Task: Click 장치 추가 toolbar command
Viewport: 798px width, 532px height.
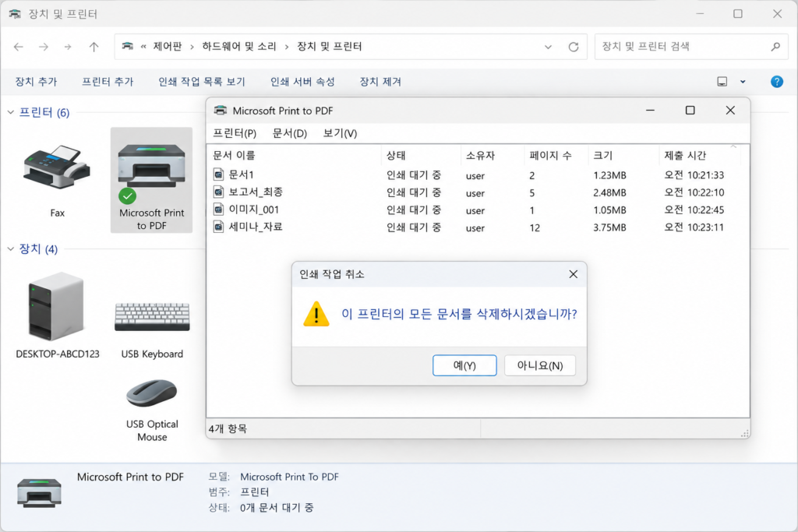Action: (x=36, y=81)
